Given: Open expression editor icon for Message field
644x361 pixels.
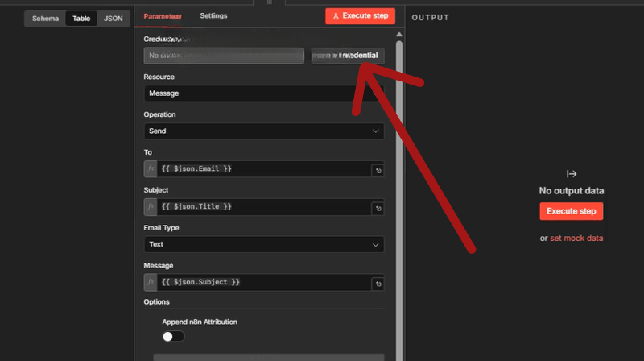Looking at the screenshot, I should [378, 284].
